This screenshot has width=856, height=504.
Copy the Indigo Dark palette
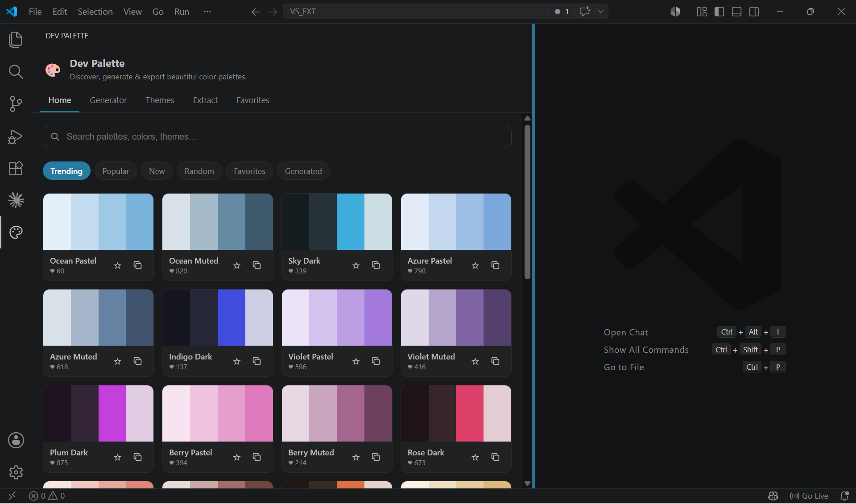(256, 361)
